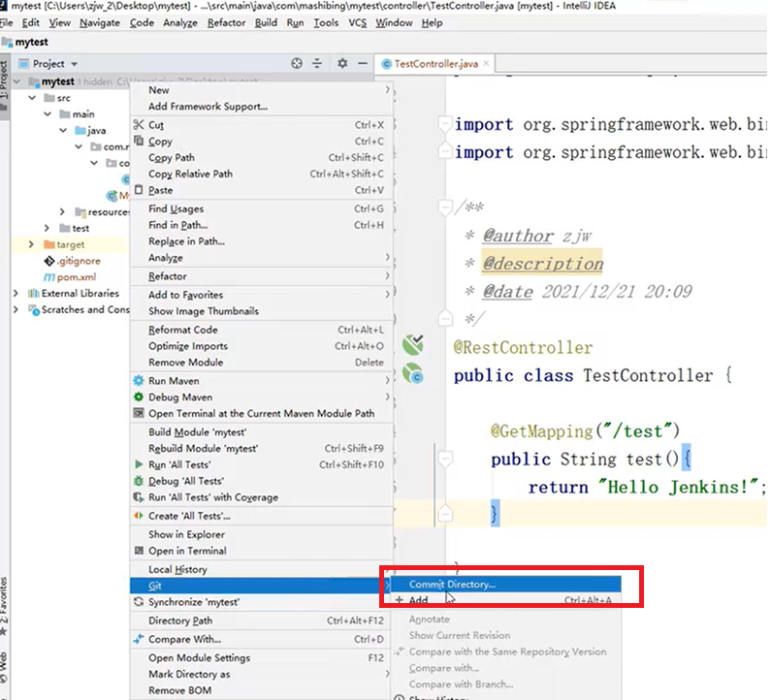Image resolution: width=771 pixels, height=700 pixels.
Task: Collapse the src folder
Action: tap(32, 98)
